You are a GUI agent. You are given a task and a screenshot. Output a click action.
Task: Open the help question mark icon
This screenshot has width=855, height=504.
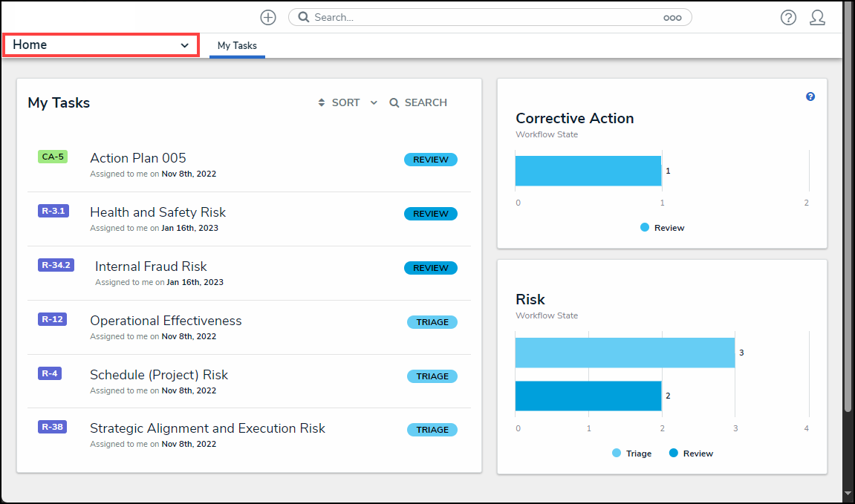pyautogui.click(x=788, y=18)
